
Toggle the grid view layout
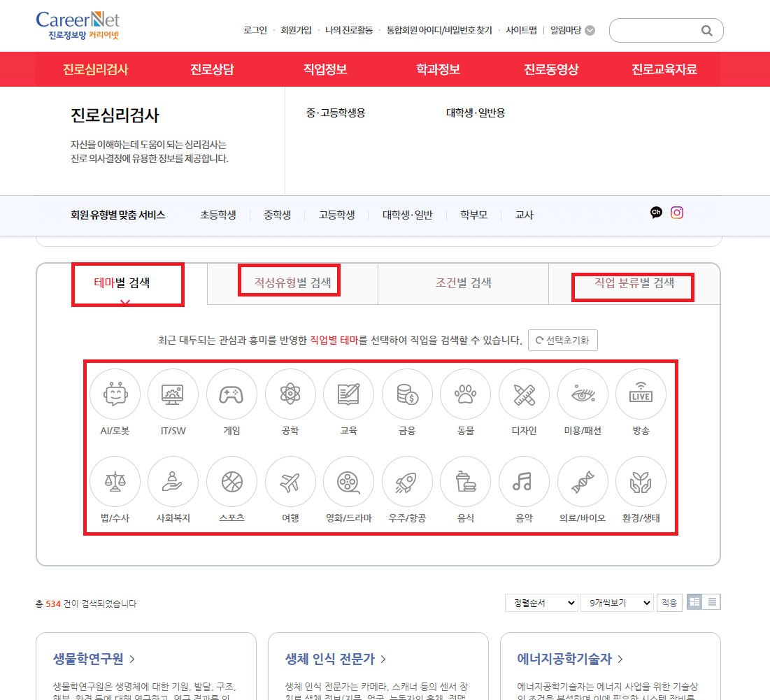[694, 601]
